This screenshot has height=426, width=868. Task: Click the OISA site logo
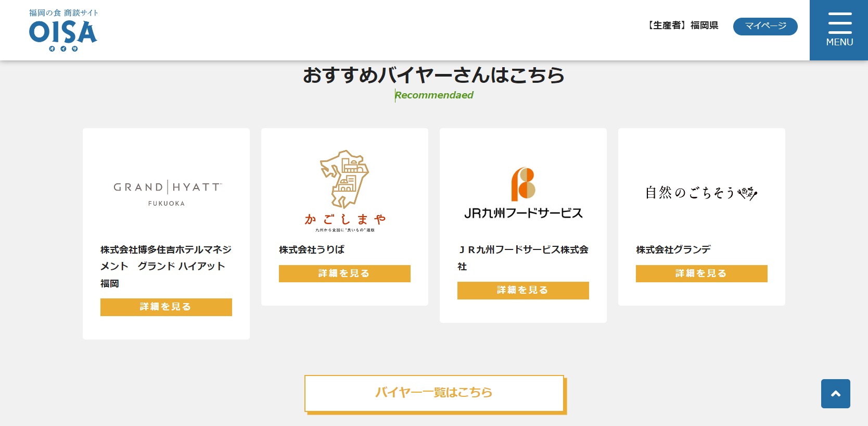pos(63,30)
